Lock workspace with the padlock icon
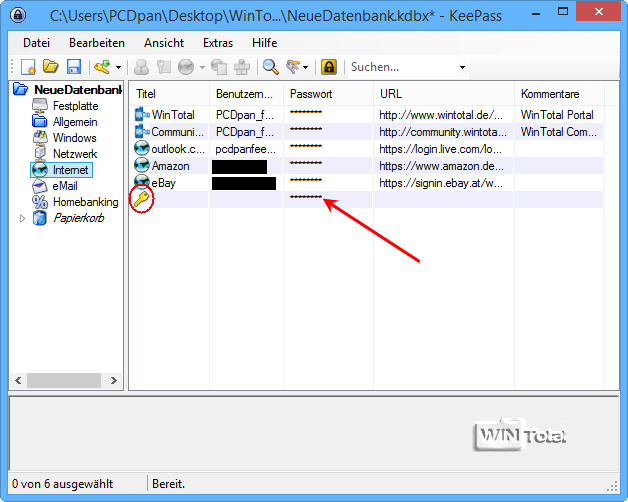This screenshot has width=628, height=502. click(329, 67)
